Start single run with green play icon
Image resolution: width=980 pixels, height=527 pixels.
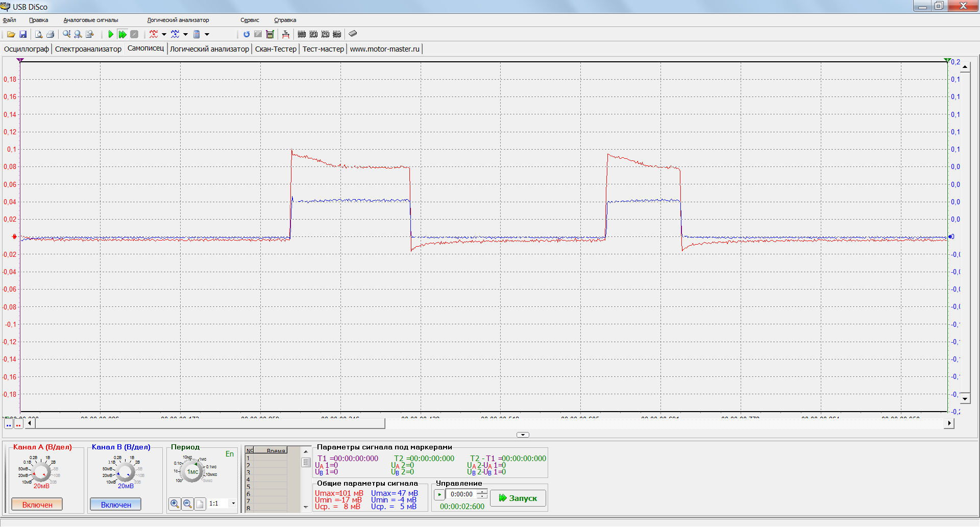coord(111,34)
